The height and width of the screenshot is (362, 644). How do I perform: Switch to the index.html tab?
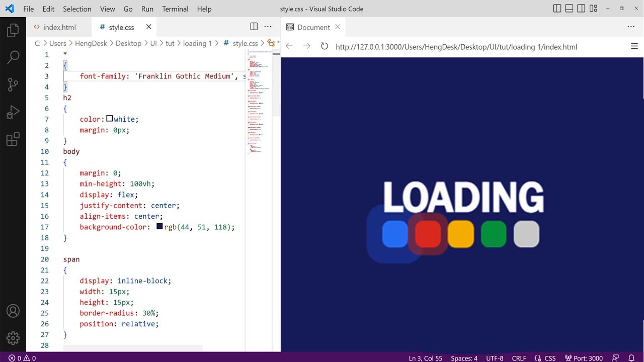tap(59, 27)
